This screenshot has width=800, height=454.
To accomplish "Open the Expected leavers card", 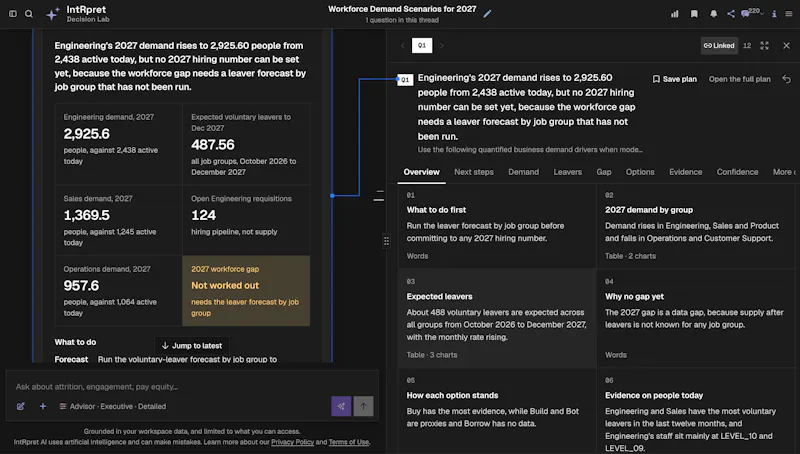I will click(x=497, y=318).
